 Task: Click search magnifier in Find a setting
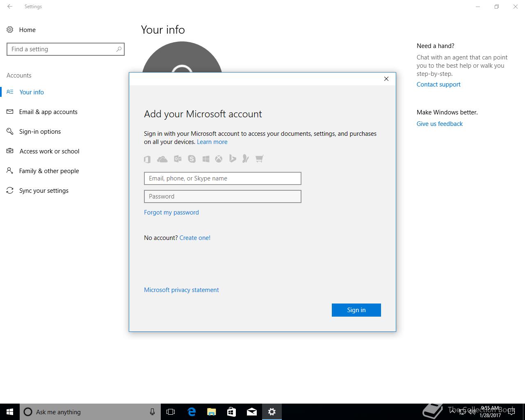(x=119, y=49)
